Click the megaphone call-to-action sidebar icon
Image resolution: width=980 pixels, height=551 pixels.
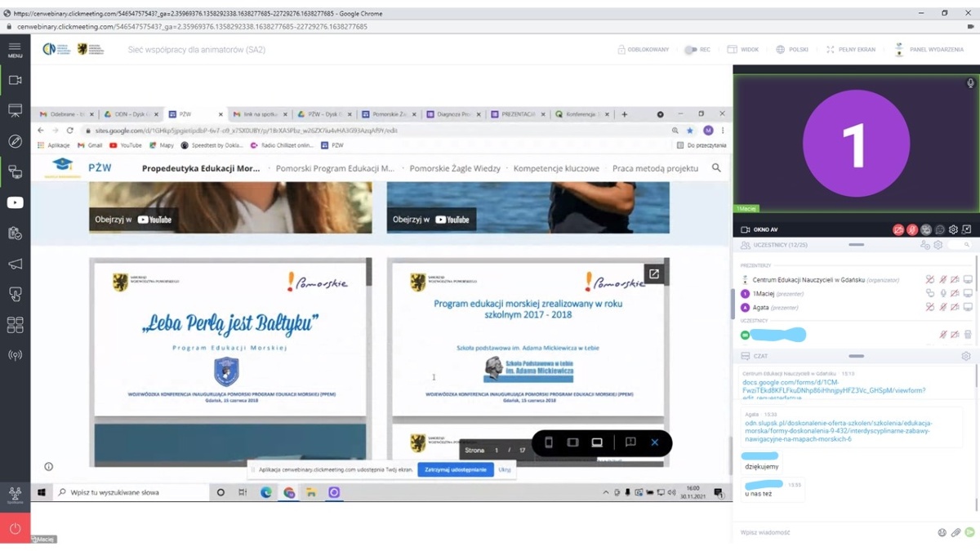(15, 264)
